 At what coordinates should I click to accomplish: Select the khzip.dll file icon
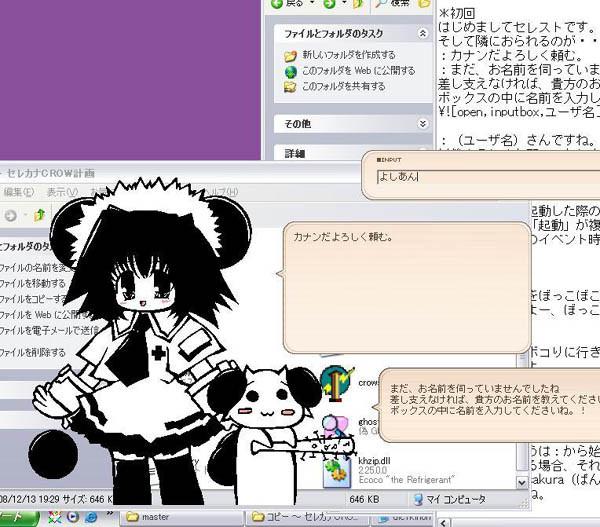pyautogui.click(x=337, y=473)
